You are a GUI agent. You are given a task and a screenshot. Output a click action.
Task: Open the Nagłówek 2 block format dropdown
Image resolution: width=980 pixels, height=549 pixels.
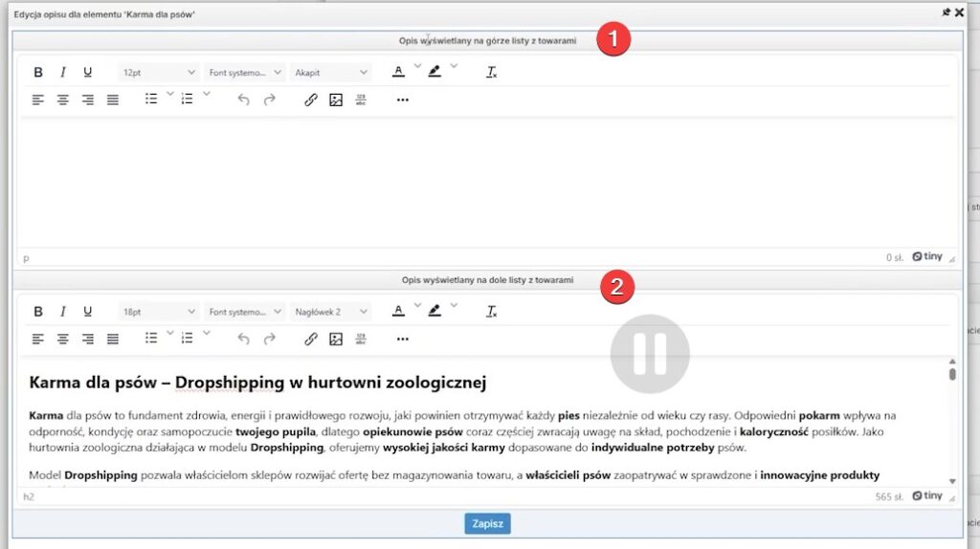coord(330,312)
